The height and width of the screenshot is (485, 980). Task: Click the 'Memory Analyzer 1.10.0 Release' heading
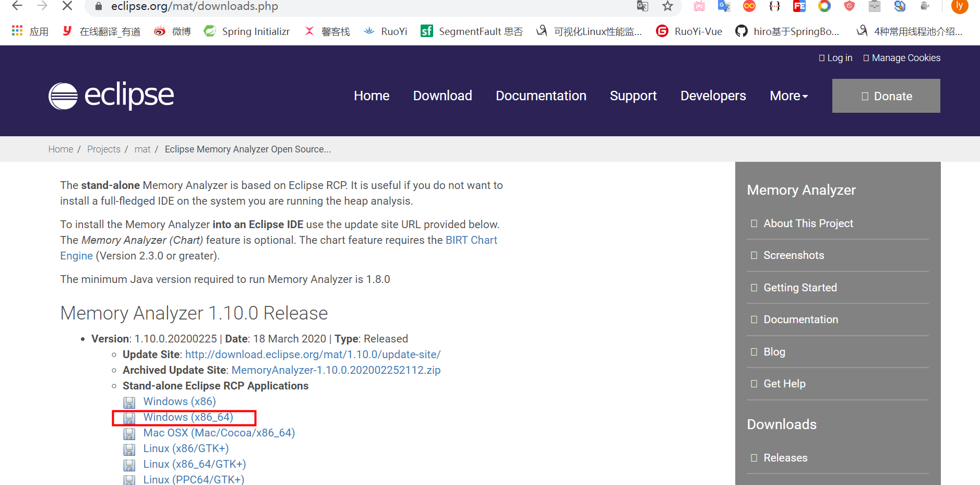pyautogui.click(x=194, y=313)
